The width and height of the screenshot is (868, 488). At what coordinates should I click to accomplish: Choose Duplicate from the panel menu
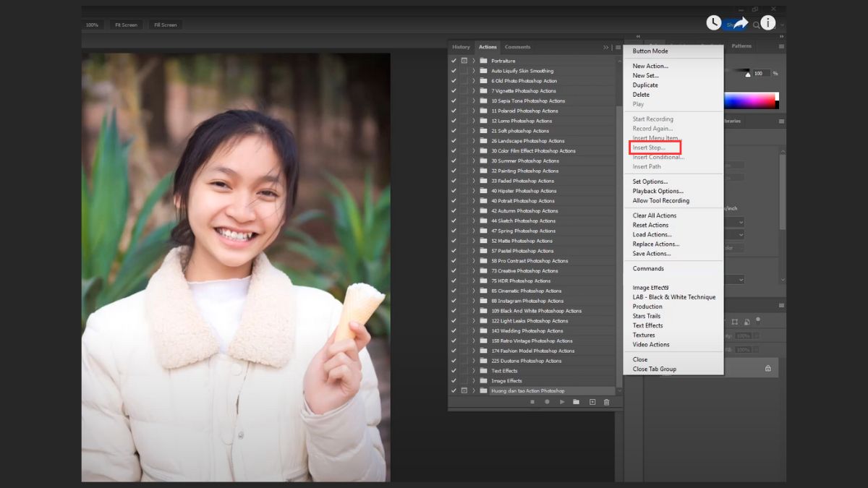(x=645, y=85)
